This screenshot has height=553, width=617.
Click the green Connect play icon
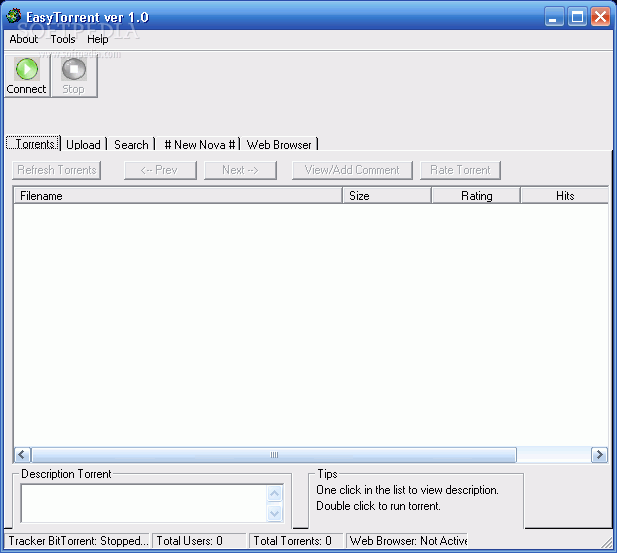tap(27, 69)
